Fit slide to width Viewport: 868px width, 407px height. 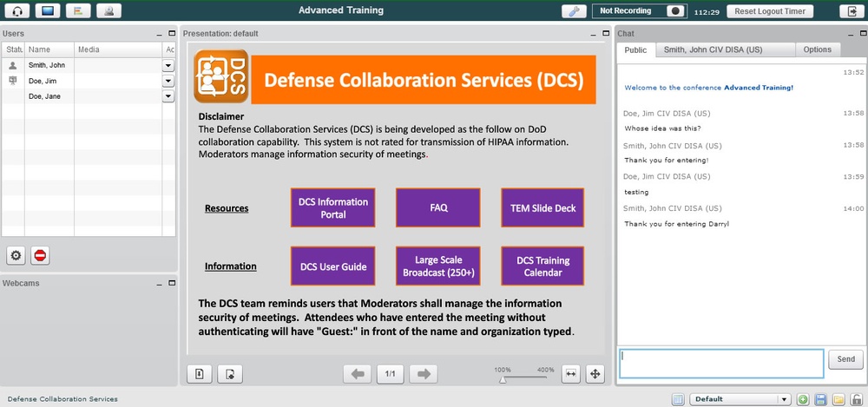[x=571, y=374]
